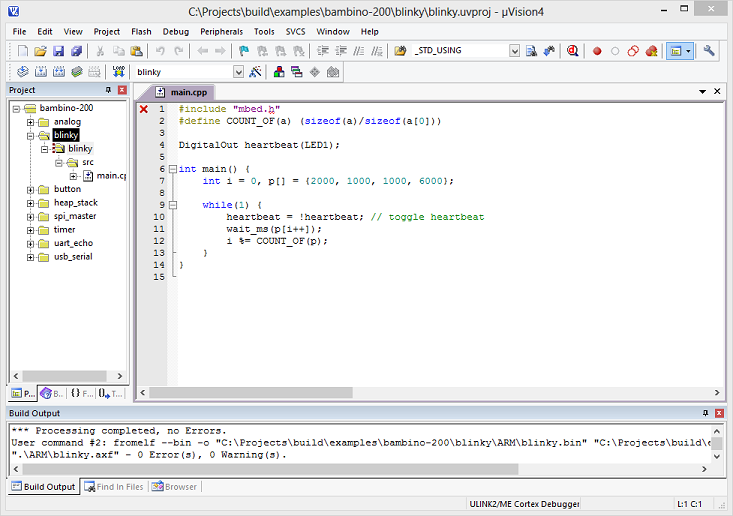This screenshot has height=516, width=733.
Task: Open Find in Files from the toolbar
Action: 400,50
